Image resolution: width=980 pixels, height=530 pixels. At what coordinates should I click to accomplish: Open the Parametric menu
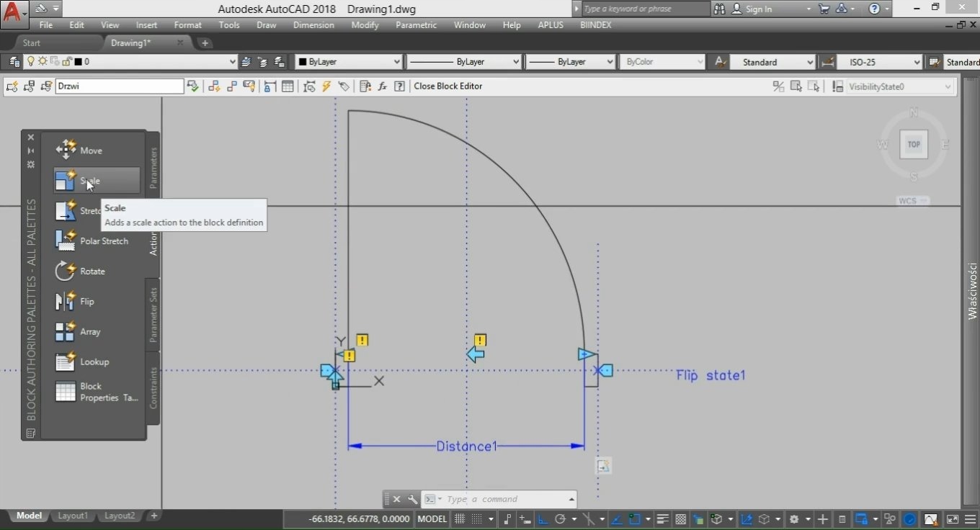click(416, 25)
